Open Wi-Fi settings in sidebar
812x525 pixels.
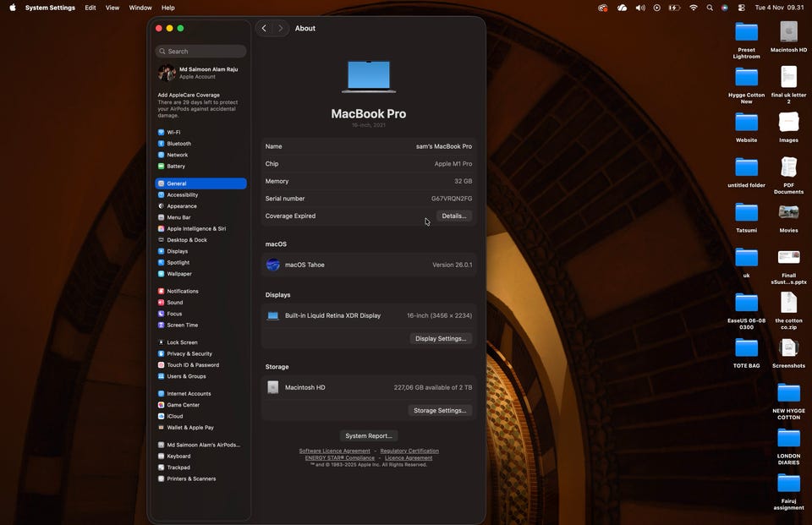(x=173, y=133)
